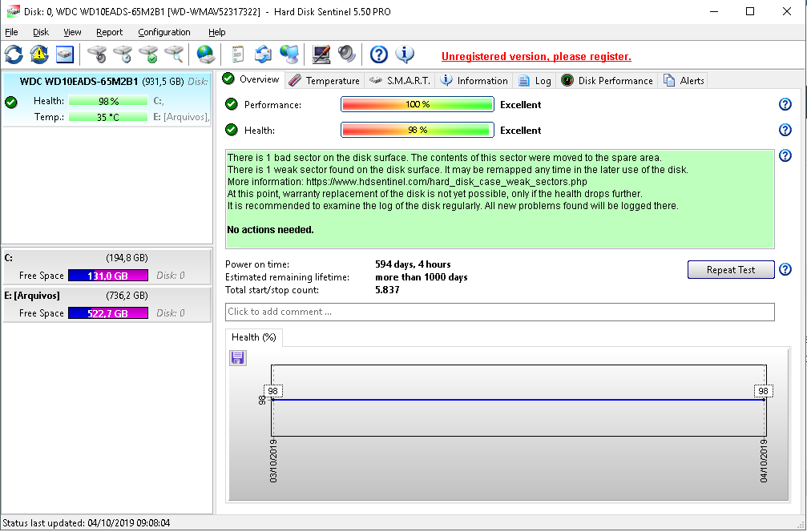Click the hdsentinel.com weak sectors URL text
The image size is (807, 532).
(446, 182)
